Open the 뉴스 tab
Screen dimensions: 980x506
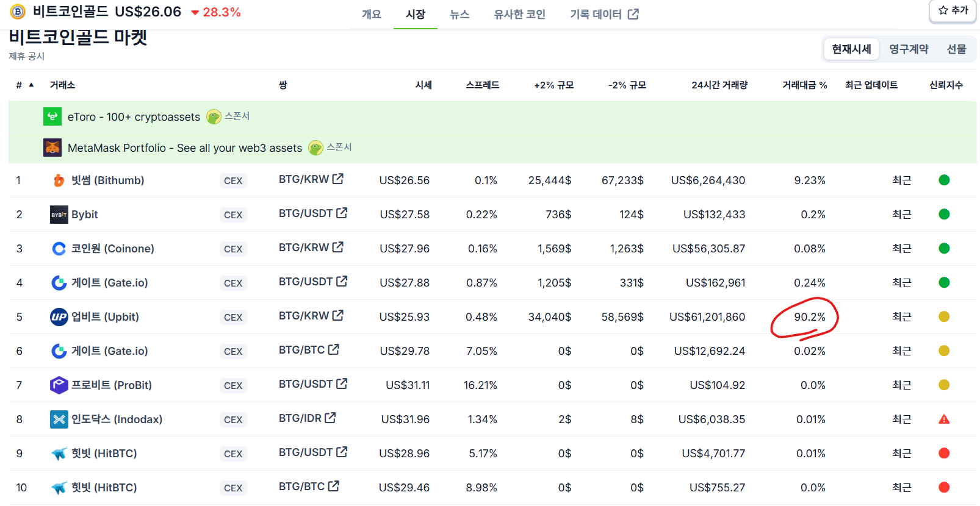(459, 14)
